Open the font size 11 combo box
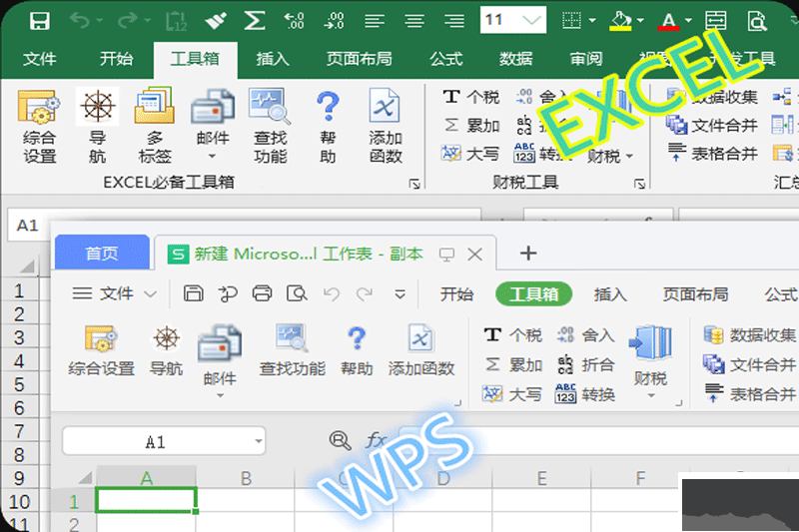The width and height of the screenshot is (799, 532). (x=513, y=20)
